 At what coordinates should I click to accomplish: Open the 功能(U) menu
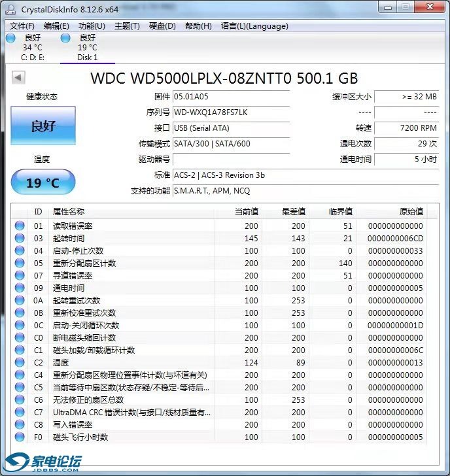(x=92, y=26)
